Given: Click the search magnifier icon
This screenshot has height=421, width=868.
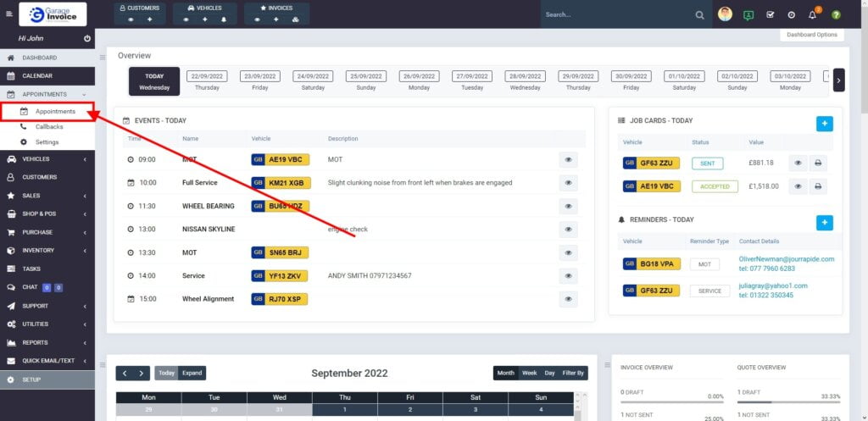Looking at the screenshot, I should (x=699, y=14).
